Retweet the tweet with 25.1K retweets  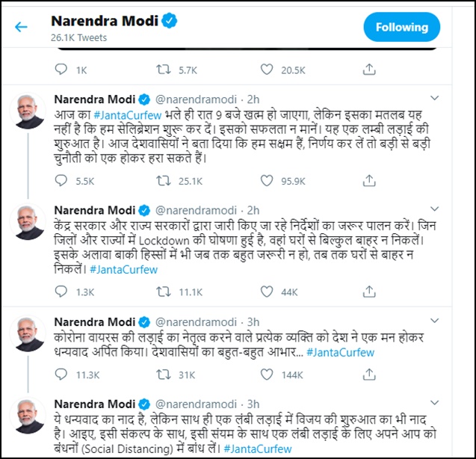tap(164, 181)
